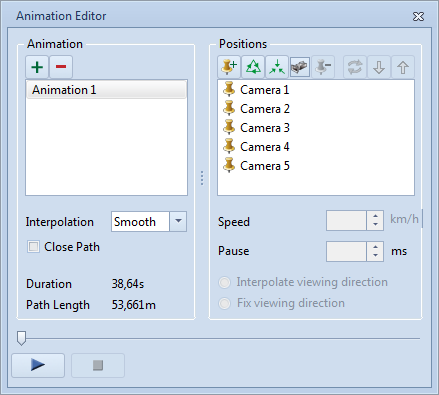
Task: Select Fix viewing direction radio option
Action: [x=224, y=303]
